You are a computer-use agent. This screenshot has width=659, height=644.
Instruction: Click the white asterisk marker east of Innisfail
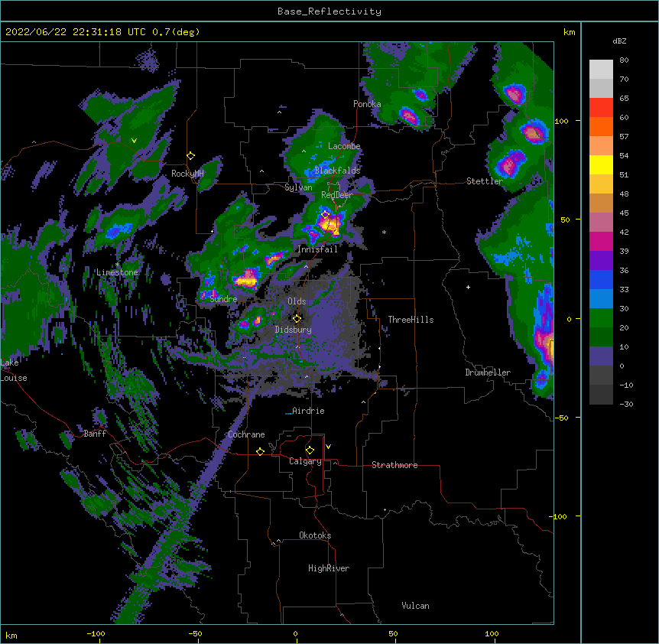pos(384,232)
